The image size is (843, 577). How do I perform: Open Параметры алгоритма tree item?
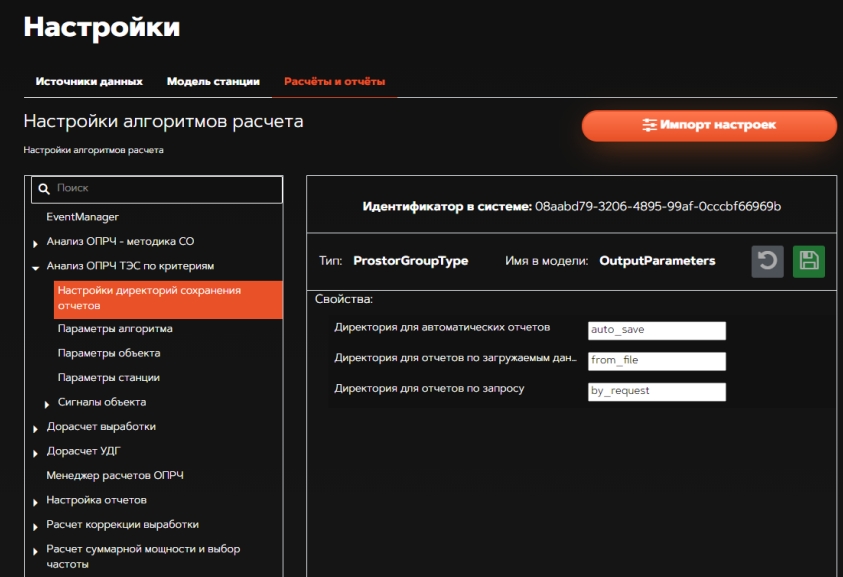(x=115, y=329)
